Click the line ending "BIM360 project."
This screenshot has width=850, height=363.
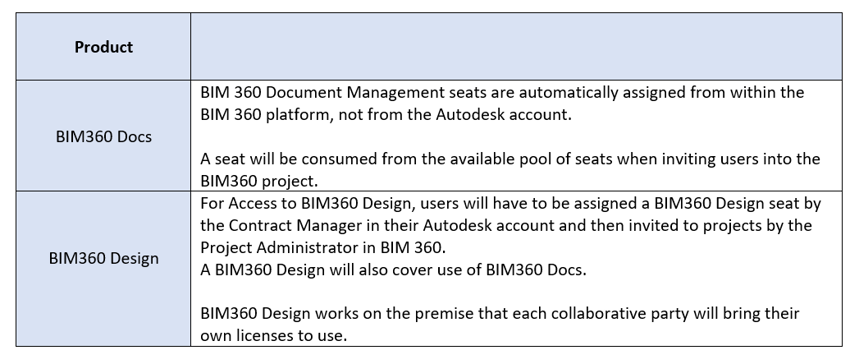click(x=255, y=181)
